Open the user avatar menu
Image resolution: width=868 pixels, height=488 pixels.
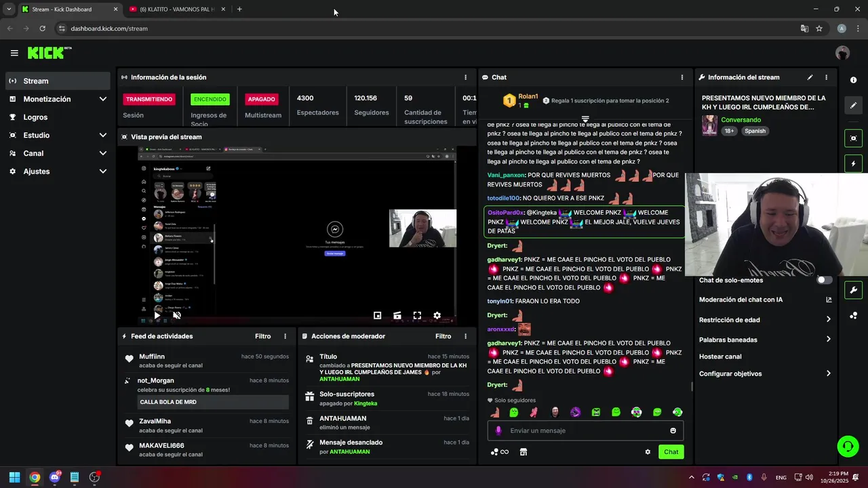point(842,53)
